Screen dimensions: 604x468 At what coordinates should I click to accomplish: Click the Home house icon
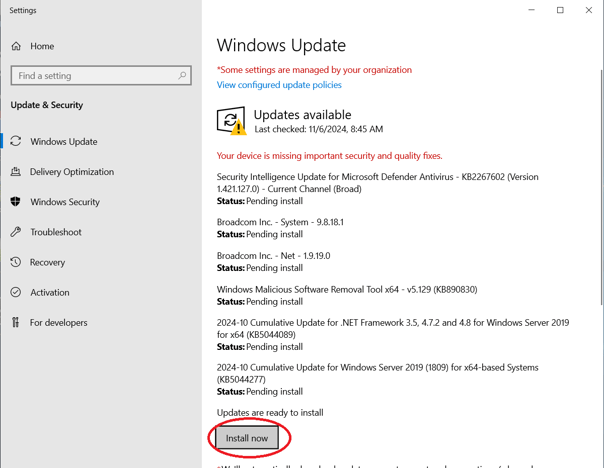[16, 46]
